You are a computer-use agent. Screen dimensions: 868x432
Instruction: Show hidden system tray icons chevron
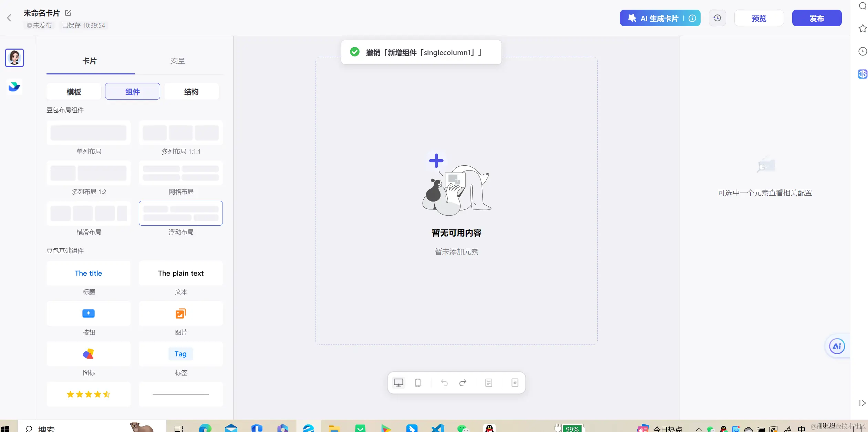(x=699, y=429)
